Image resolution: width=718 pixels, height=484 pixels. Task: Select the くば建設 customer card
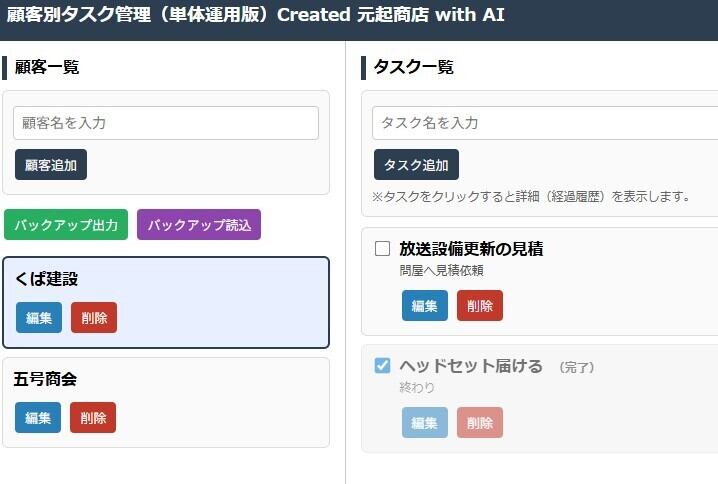pyautogui.click(x=166, y=302)
